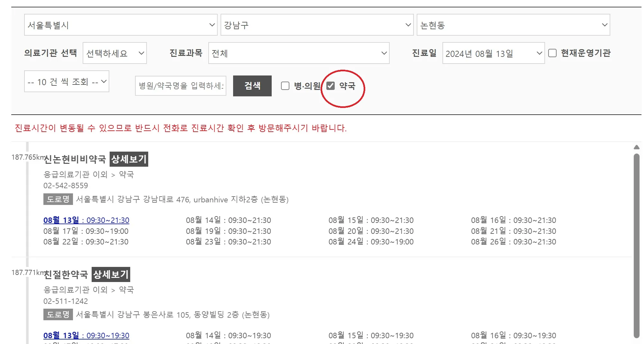Click the 검색 search button
644x344 pixels.
(252, 86)
